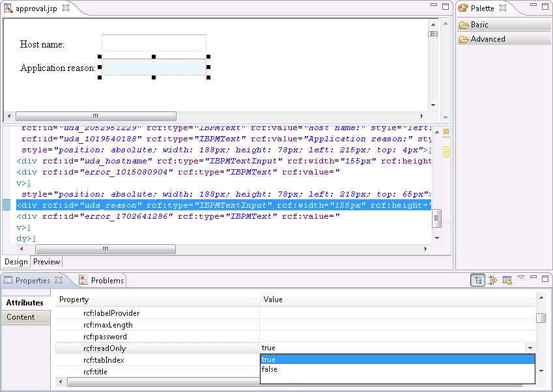The width and height of the screenshot is (553, 392).
Task: Switch to the Preview tab
Action: [46, 262]
